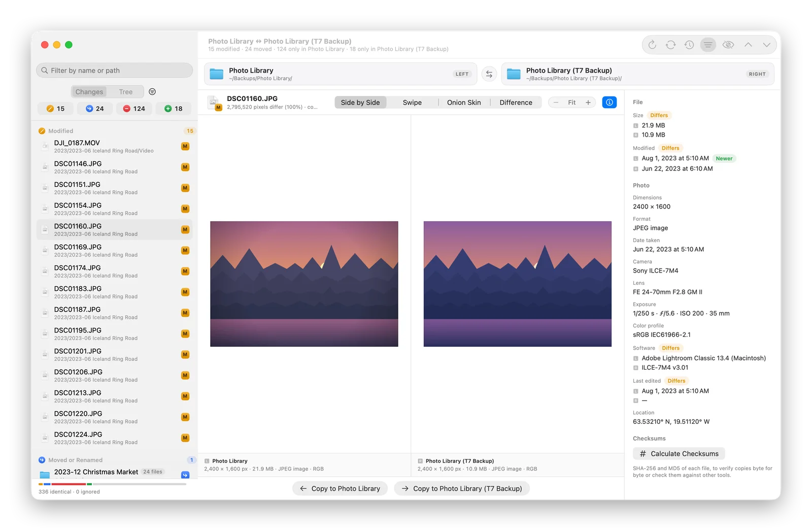Open filter options next to Tree
812x531 pixels.
(152, 92)
